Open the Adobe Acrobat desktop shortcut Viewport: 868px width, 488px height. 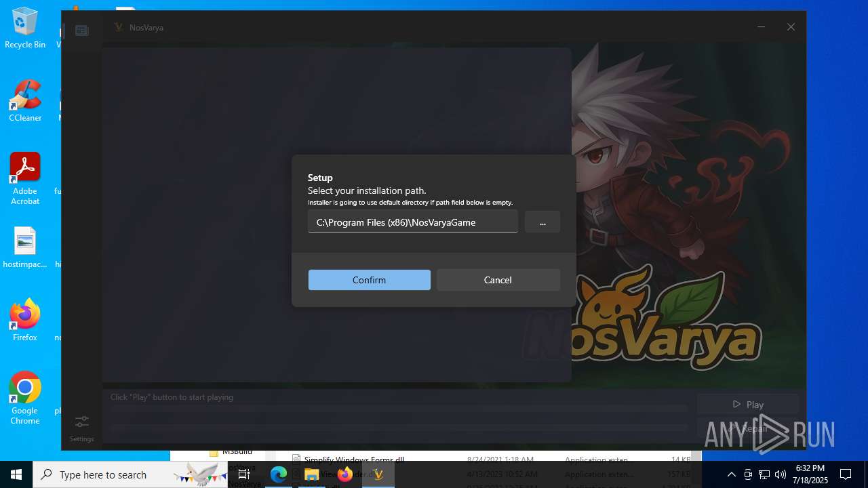(x=25, y=179)
